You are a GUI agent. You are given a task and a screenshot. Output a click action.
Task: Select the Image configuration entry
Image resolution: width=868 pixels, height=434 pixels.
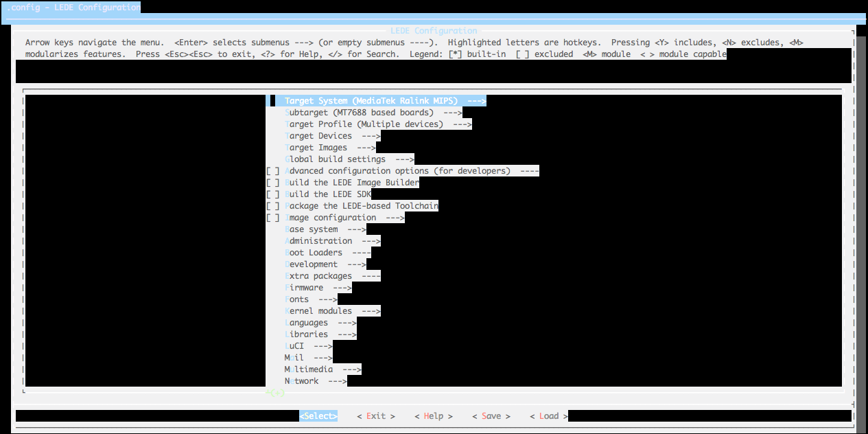coord(344,218)
